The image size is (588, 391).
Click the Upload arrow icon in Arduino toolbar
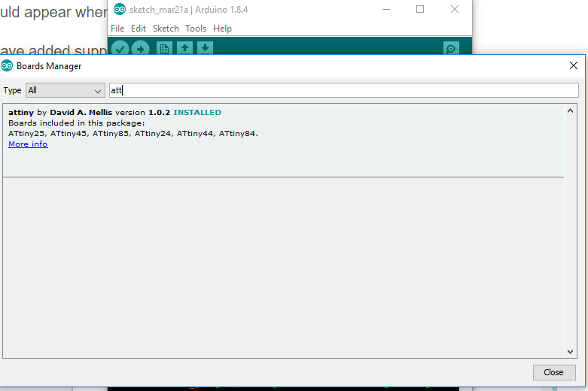point(140,48)
